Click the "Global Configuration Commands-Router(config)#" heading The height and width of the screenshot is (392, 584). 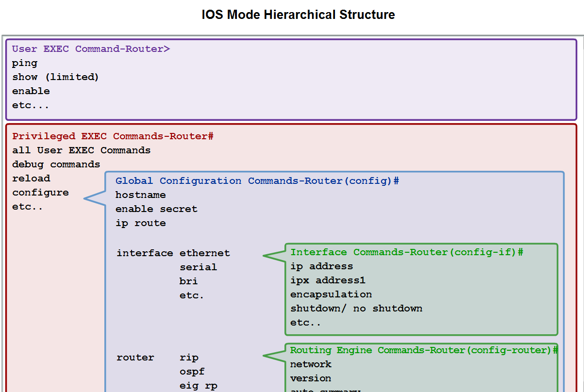(256, 180)
